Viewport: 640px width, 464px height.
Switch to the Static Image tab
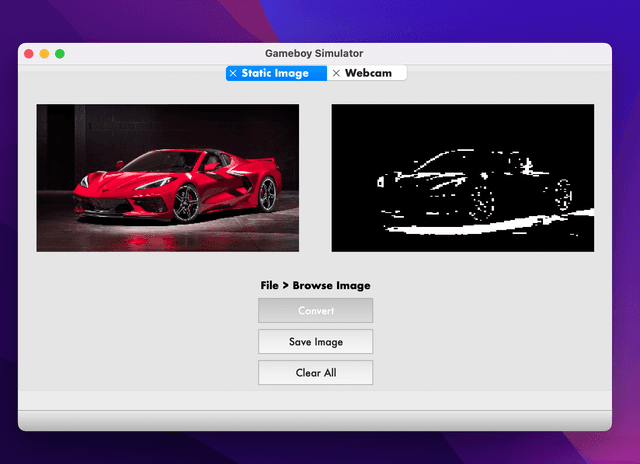[276, 73]
